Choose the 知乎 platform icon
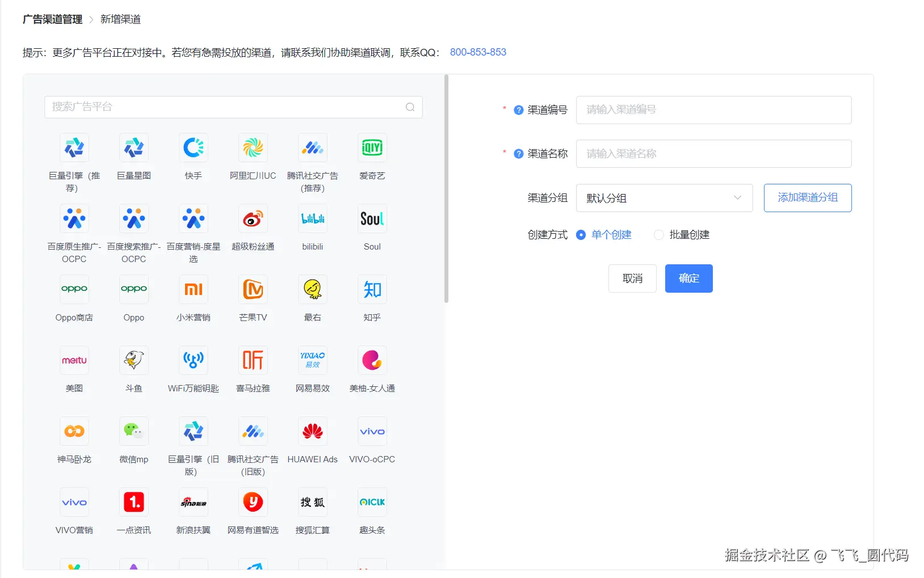924x578 pixels. point(372,289)
